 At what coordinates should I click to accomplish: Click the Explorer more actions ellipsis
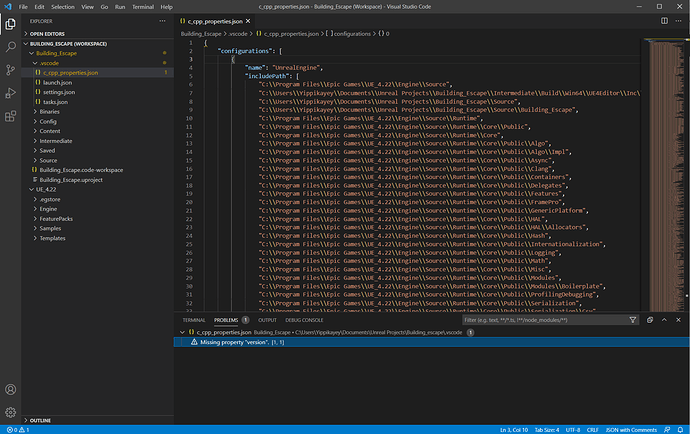tap(162, 20)
